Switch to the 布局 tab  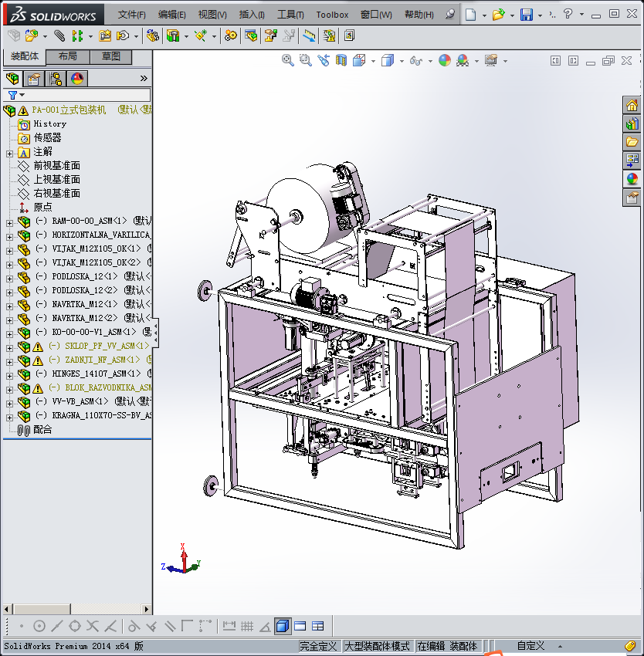[x=67, y=56]
